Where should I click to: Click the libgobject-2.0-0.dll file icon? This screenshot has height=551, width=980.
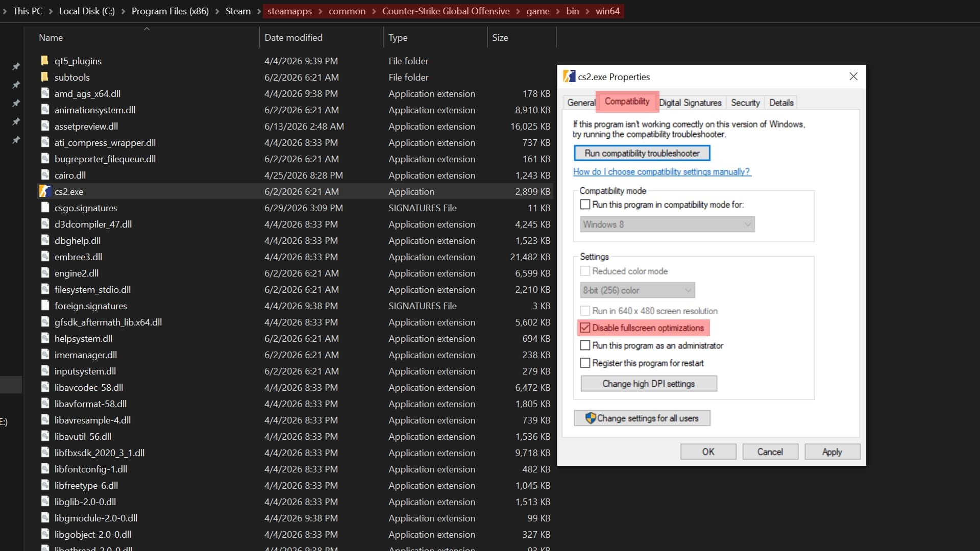pos(45,534)
